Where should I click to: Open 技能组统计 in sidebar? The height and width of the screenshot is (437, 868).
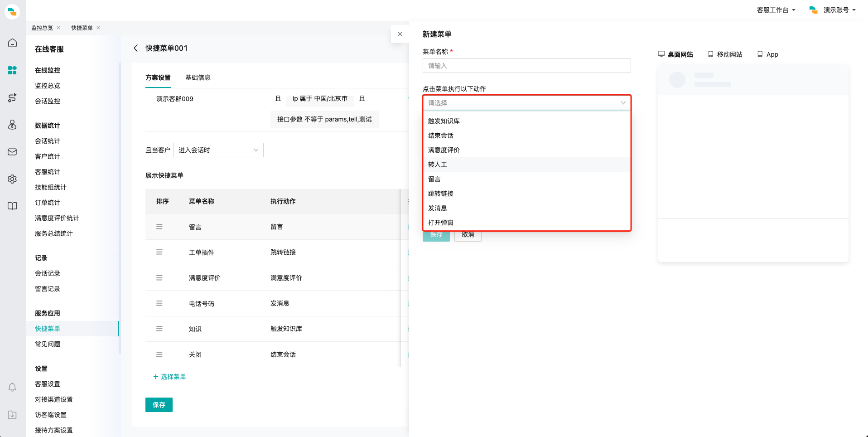point(51,187)
